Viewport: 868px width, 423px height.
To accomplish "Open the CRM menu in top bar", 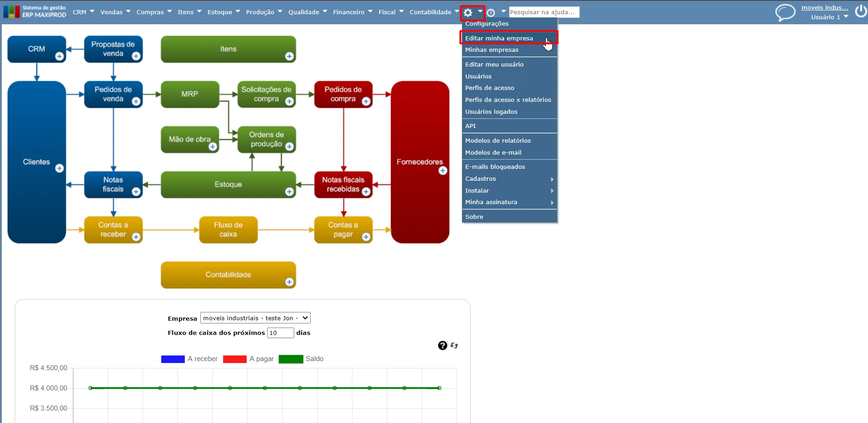I will tap(83, 12).
